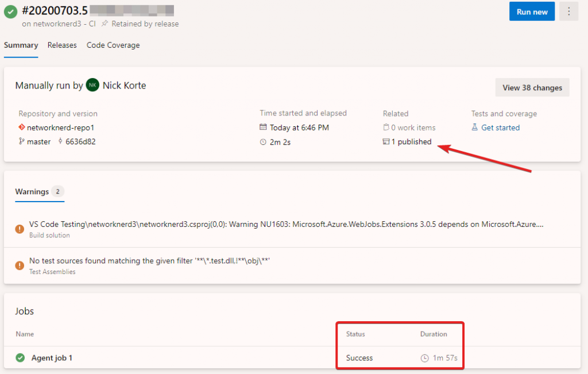Switch to the Summary tab

coord(21,45)
